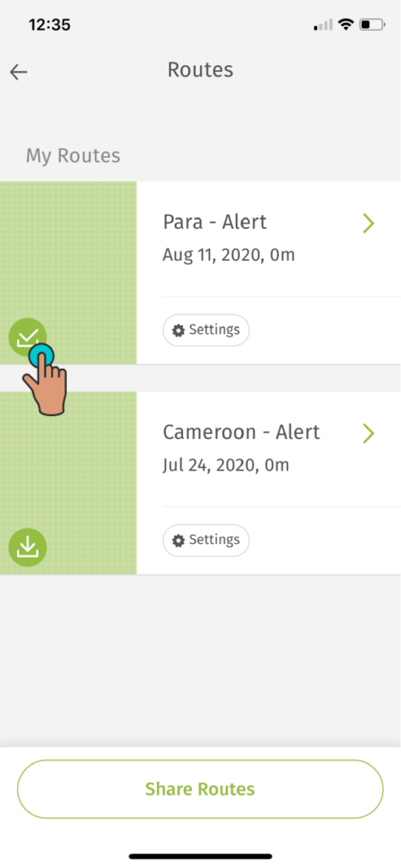The width and height of the screenshot is (401, 868).
Task: Tap the gear icon in Cameroon Settings
Action: click(x=178, y=540)
